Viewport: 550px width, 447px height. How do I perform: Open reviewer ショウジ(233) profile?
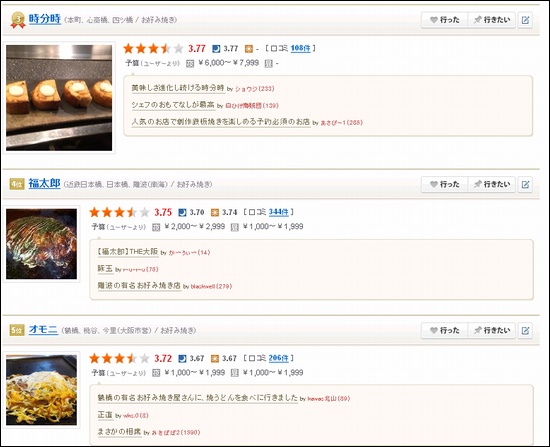[x=254, y=89]
